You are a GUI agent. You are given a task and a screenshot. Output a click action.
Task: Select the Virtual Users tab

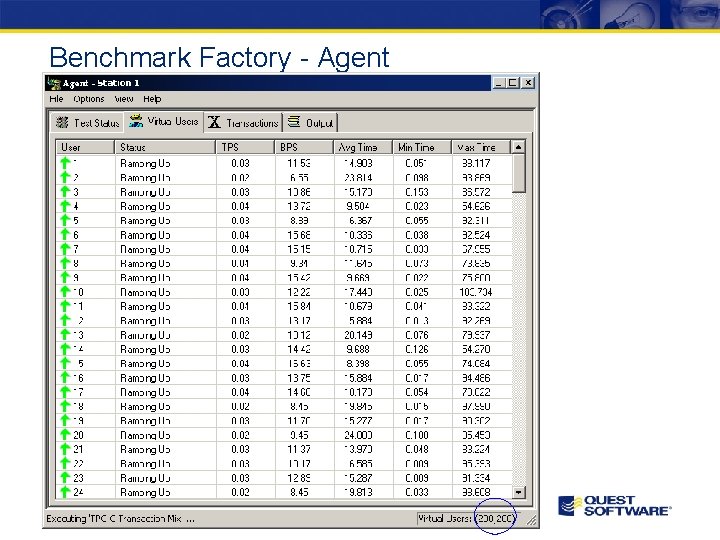tap(164, 121)
